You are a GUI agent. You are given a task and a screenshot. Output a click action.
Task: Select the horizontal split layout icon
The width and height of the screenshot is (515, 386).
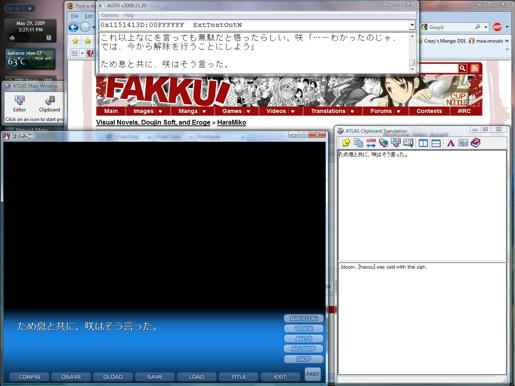tap(436, 143)
